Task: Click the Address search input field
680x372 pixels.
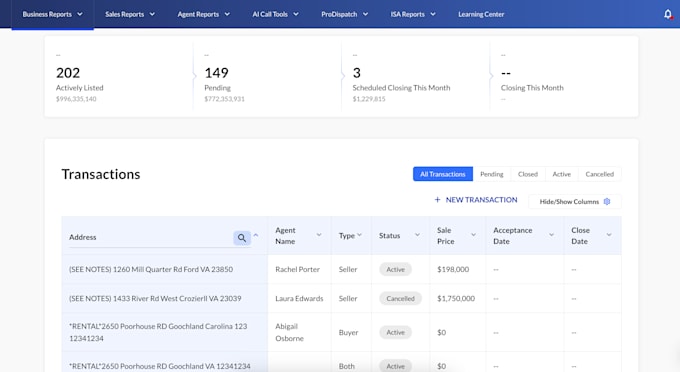Action: pos(150,238)
